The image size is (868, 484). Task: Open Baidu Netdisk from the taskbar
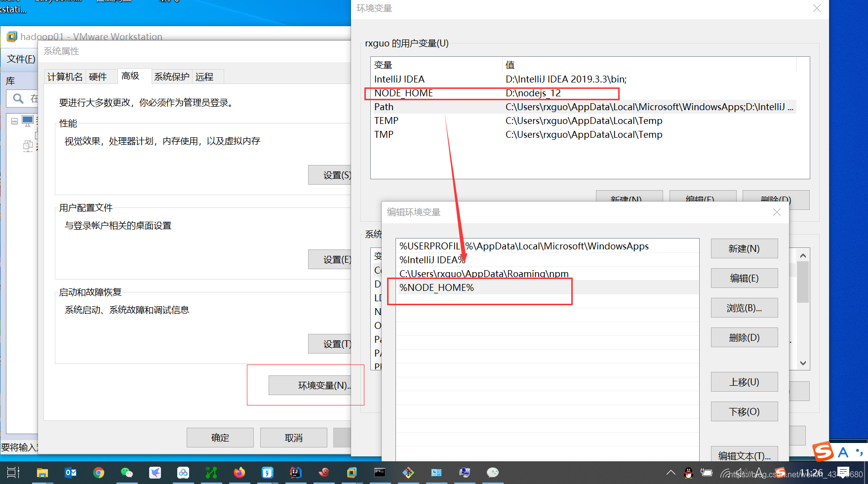tap(183, 473)
